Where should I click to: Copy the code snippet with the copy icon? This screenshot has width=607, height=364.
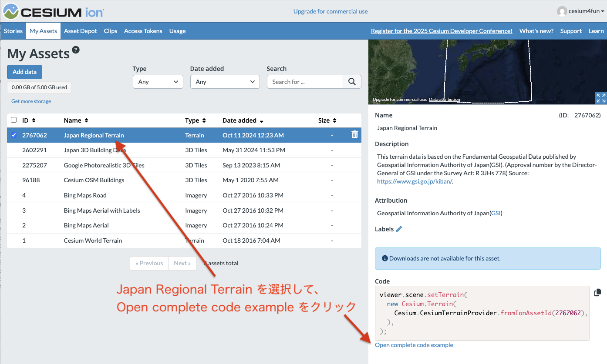coord(597,292)
